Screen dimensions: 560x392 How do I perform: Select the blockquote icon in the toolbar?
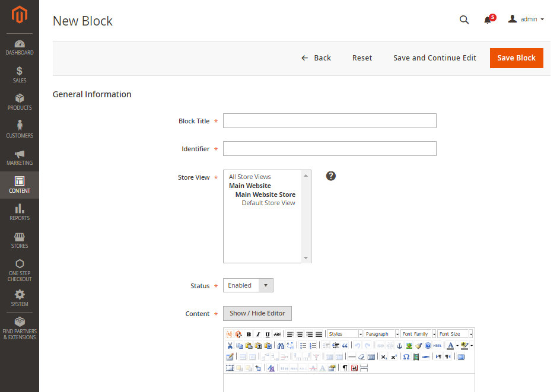coord(346,345)
